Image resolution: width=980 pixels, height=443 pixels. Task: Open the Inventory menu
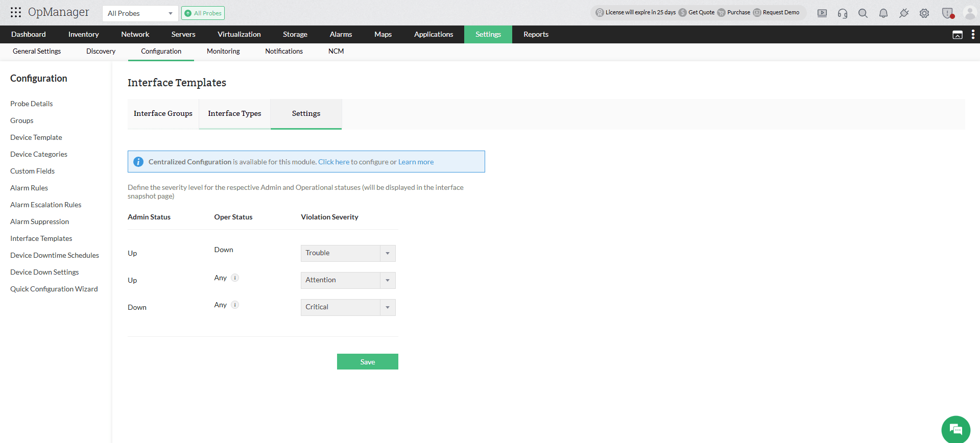coord(84,34)
